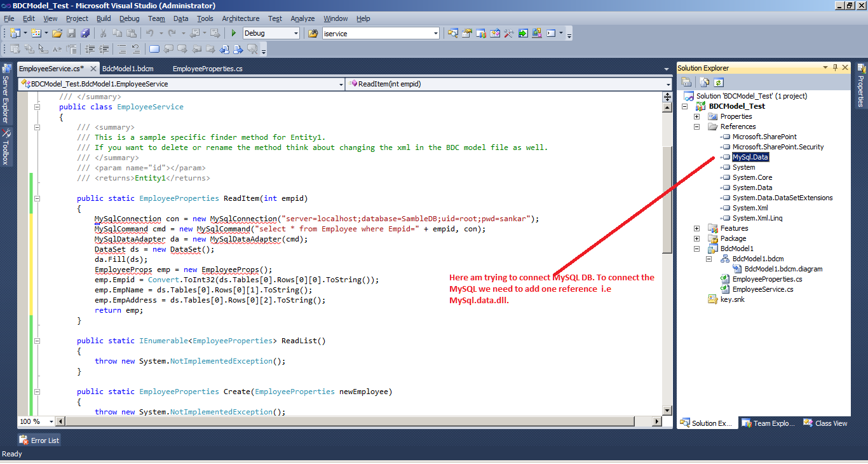Select the MySql.Data reference

coord(750,157)
